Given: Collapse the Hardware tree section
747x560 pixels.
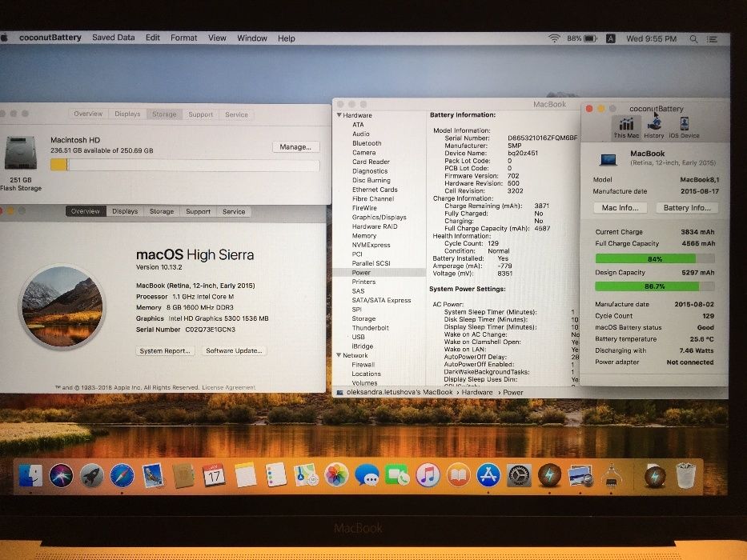Looking at the screenshot, I should point(339,115).
